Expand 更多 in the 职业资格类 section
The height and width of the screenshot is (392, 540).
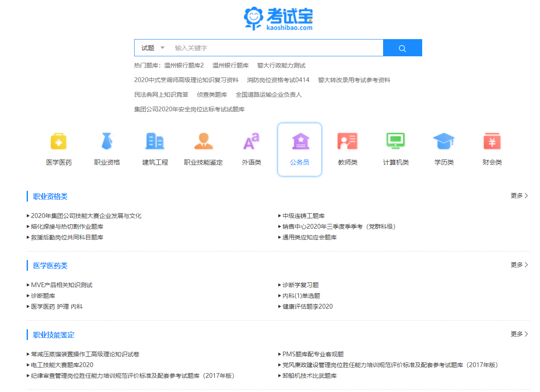[x=519, y=196]
